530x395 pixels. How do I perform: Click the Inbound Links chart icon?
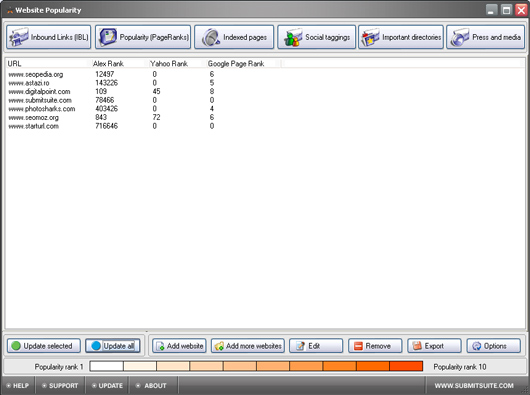(19, 37)
